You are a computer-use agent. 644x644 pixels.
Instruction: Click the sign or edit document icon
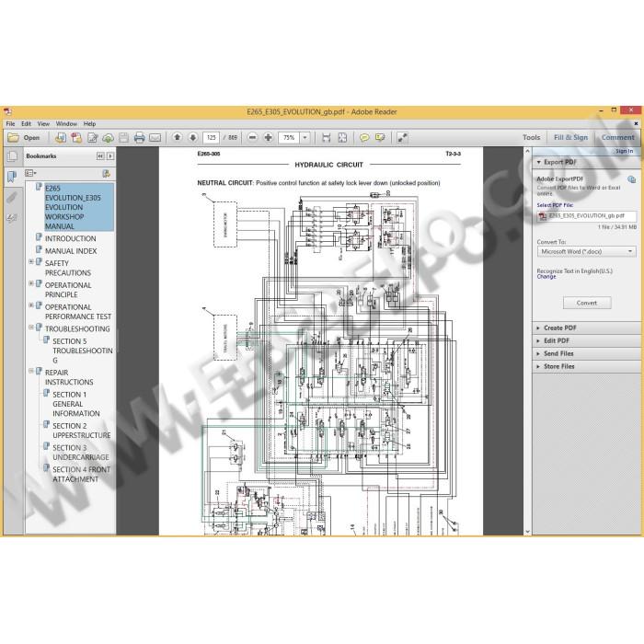point(92,138)
